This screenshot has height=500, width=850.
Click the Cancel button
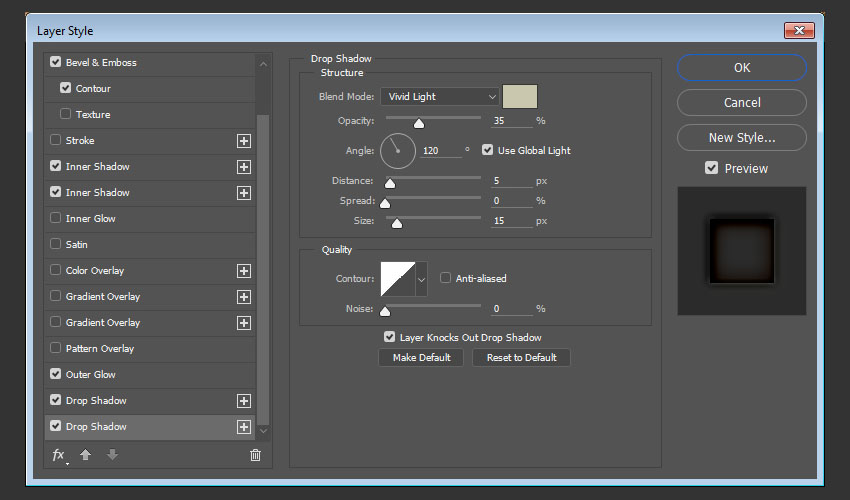pos(742,102)
